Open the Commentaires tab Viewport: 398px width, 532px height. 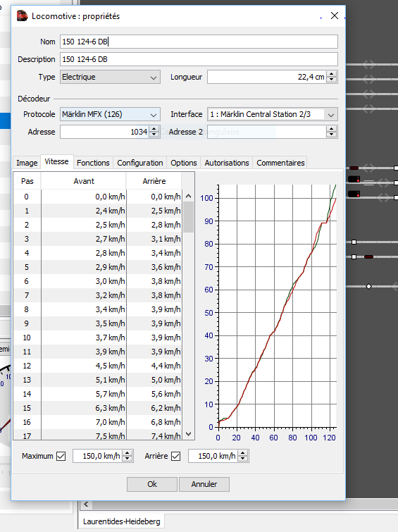pos(280,163)
